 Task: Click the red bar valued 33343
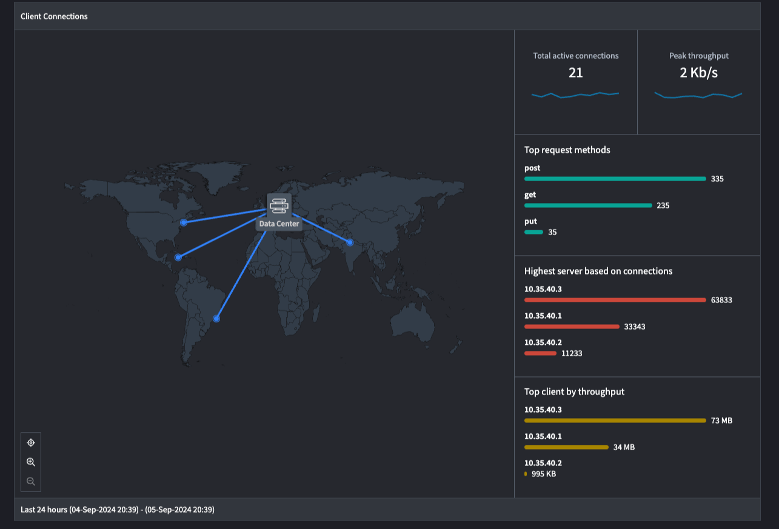(572, 326)
